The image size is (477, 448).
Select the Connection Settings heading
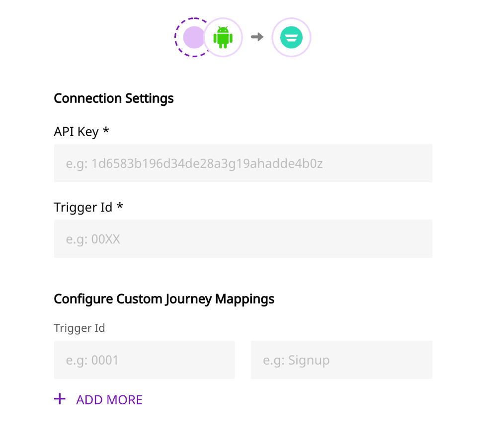click(x=113, y=98)
